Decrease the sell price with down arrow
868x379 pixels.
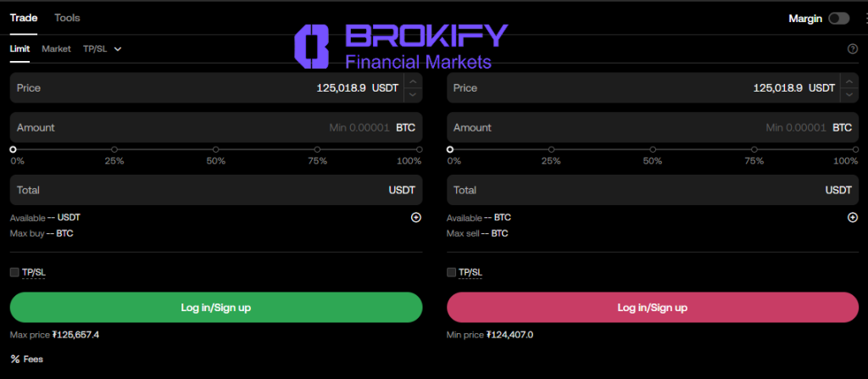[849, 94]
